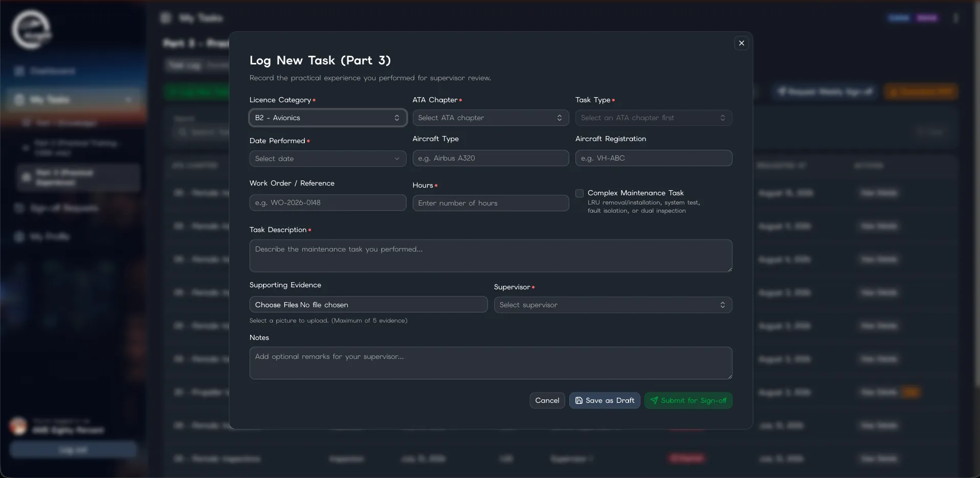Enable the Complex Maintenance Task checkbox
980x478 pixels.
(x=580, y=193)
